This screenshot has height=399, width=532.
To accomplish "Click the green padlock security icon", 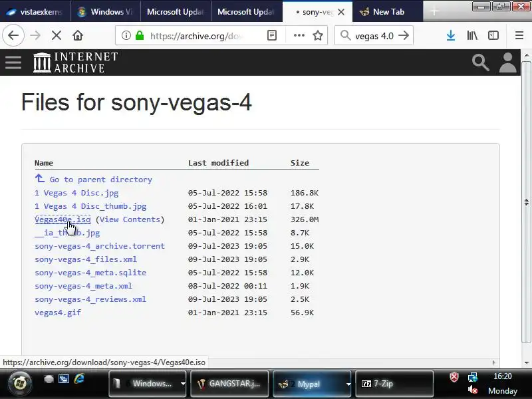I will [x=140, y=35].
